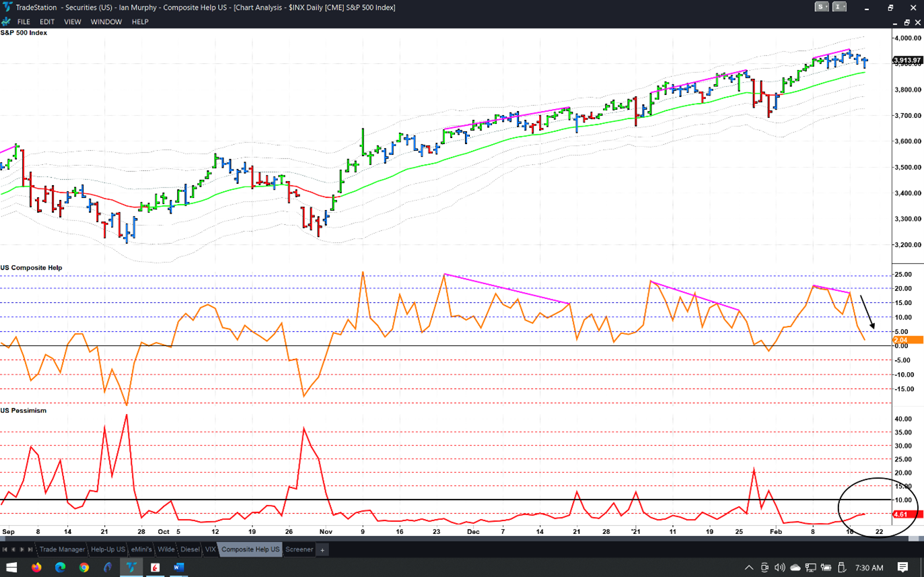Open the WINDOW menu
This screenshot has width=924, height=577.
[x=106, y=22]
